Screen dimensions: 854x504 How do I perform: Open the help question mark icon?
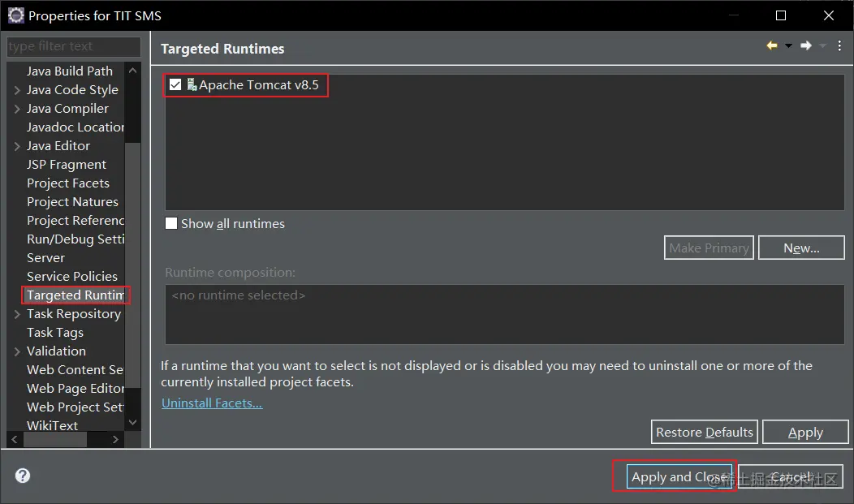pos(23,476)
